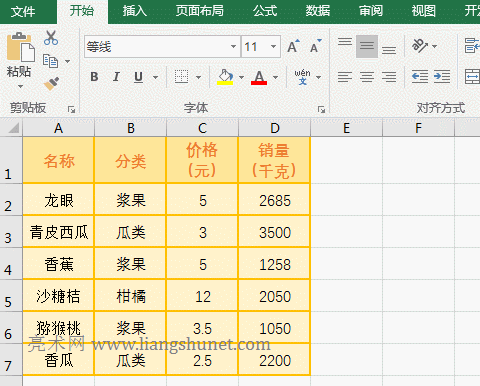Apply yellow fill color bucket

coord(225,77)
